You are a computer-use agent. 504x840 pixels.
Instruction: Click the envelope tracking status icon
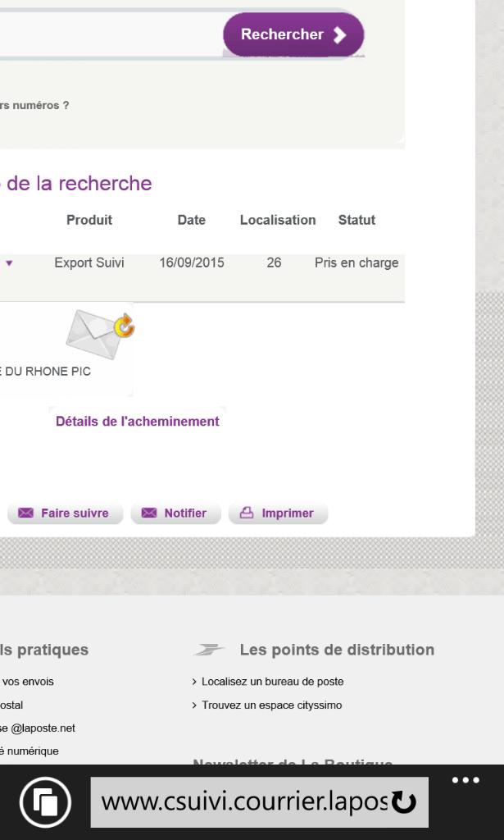[100, 333]
